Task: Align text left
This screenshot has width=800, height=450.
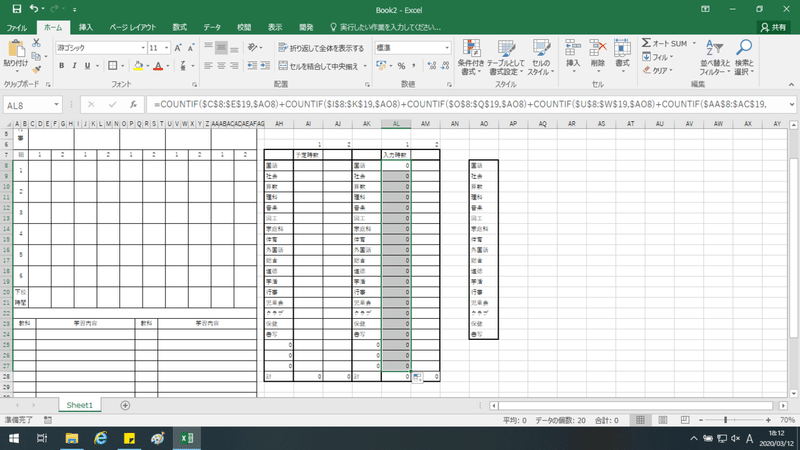Action: click(x=208, y=66)
